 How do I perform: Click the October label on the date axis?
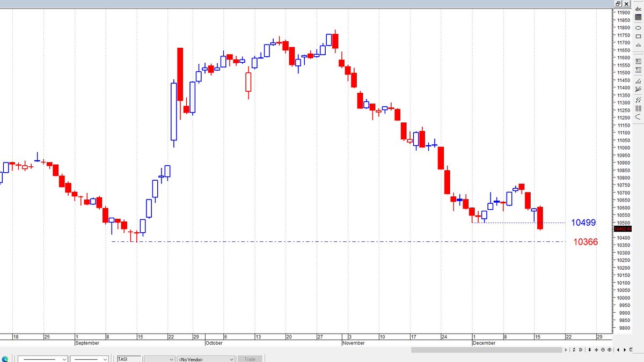click(x=214, y=343)
